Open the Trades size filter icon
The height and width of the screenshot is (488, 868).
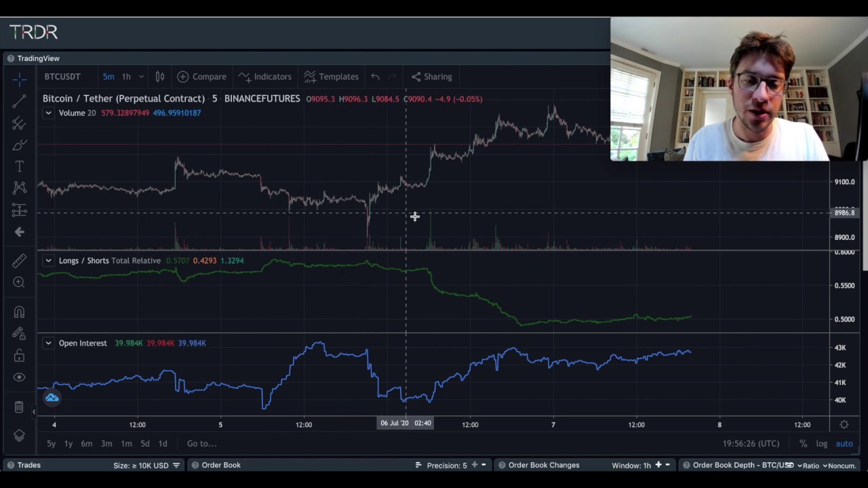(x=176, y=466)
